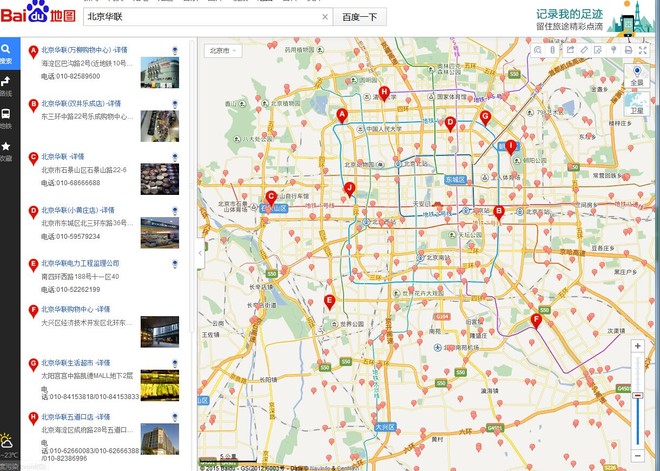
Task: Switch to 全景 panorama view
Action: click(x=637, y=76)
